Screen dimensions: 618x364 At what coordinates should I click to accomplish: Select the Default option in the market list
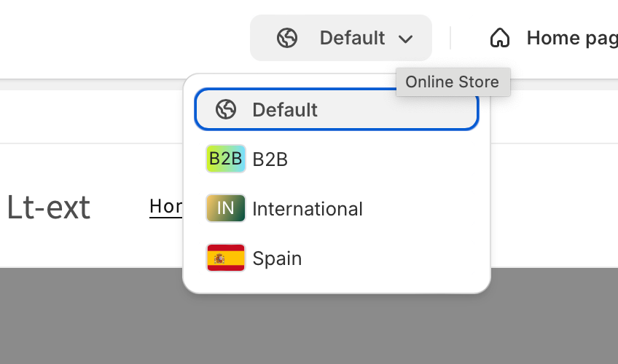pos(337,109)
